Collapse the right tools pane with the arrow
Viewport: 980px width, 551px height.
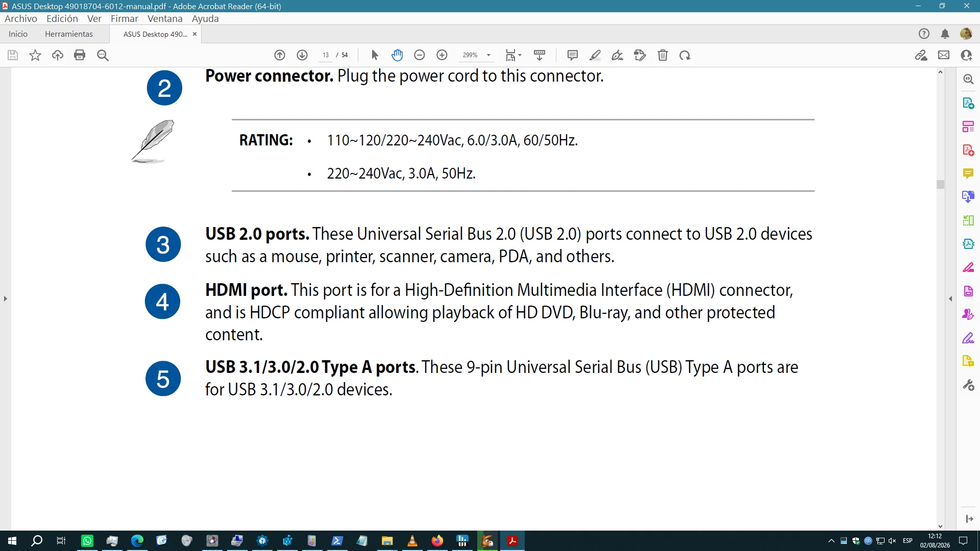950,298
